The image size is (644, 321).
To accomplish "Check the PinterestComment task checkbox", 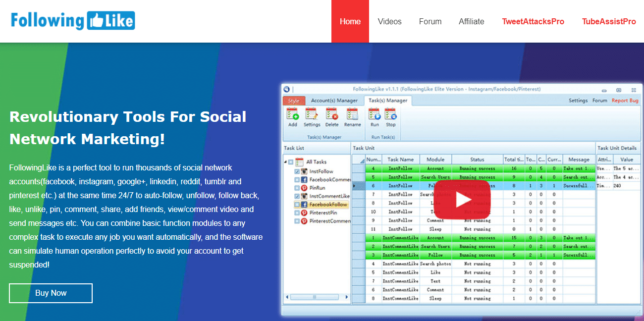I will (x=297, y=221).
